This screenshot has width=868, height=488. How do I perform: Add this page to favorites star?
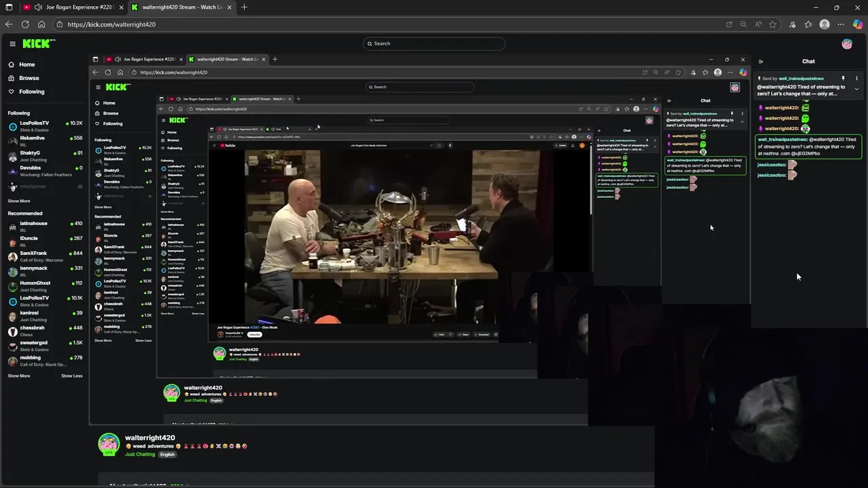772,24
